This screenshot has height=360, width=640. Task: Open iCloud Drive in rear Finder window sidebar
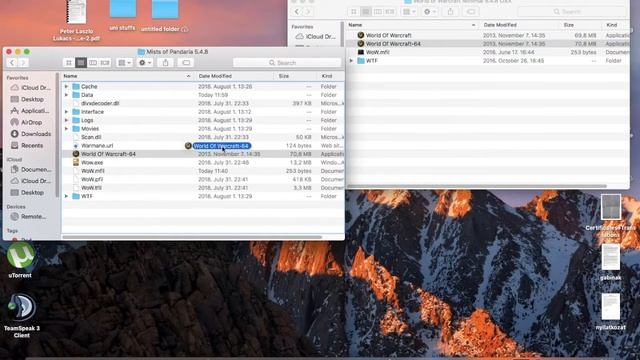click(316, 36)
